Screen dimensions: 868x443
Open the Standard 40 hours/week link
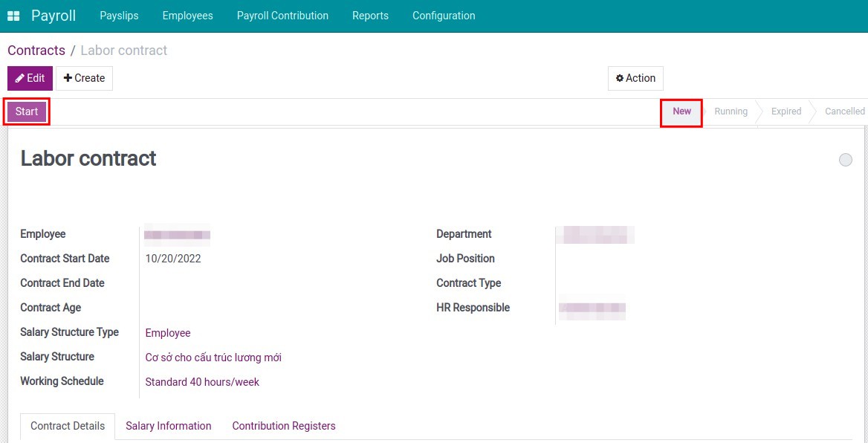click(x=202, y=382)
